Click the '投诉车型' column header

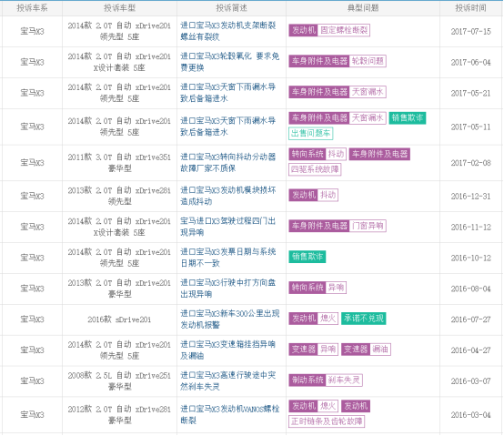coord(119,8)
